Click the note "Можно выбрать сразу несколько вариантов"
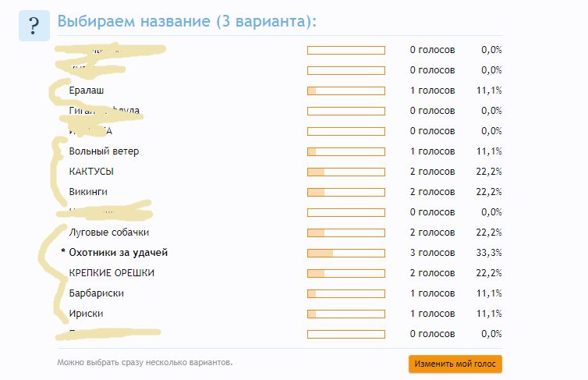 [145, 363]
